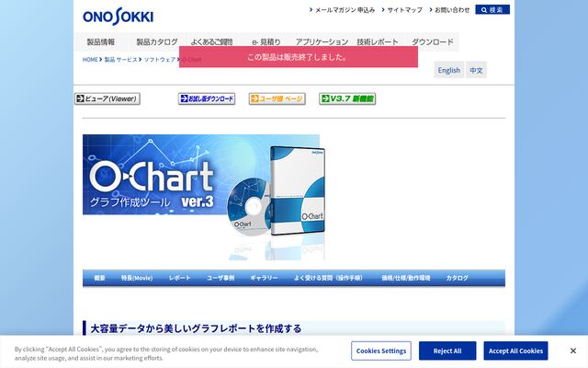
Task: Click Reject All cookies
Action: pos(447,351)
